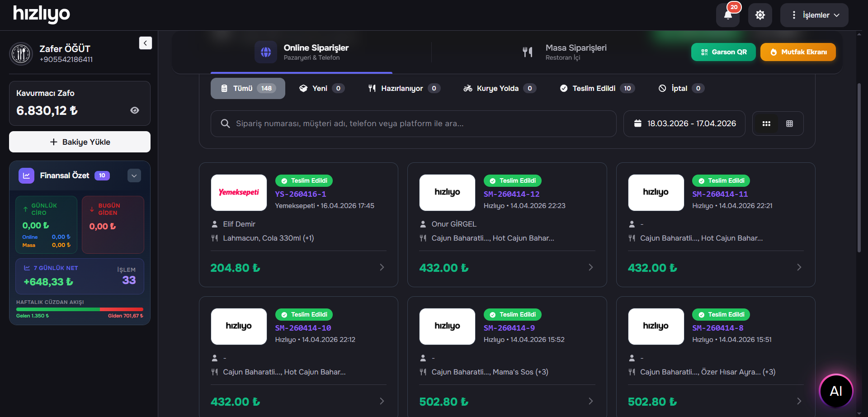This screenshot has width=868, height=417.
Task: Click the hızlıyo logo in header
Action: 42,14
